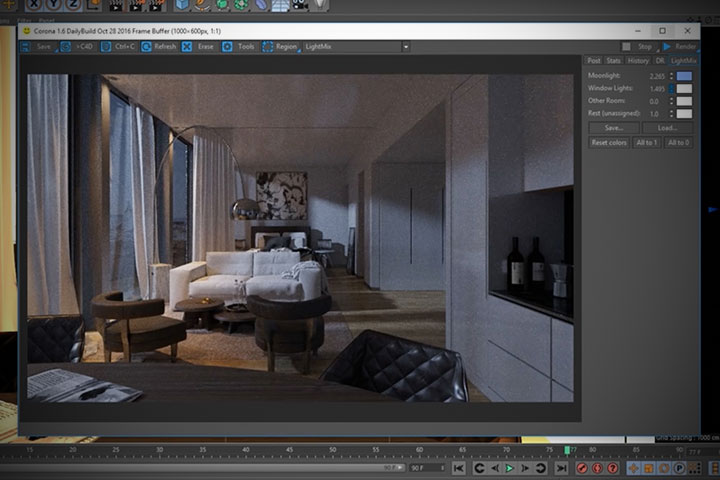720x480 pixels.
Task: Click the green array cloner icon
Action: pyautogui.click(x=241, y=5)
